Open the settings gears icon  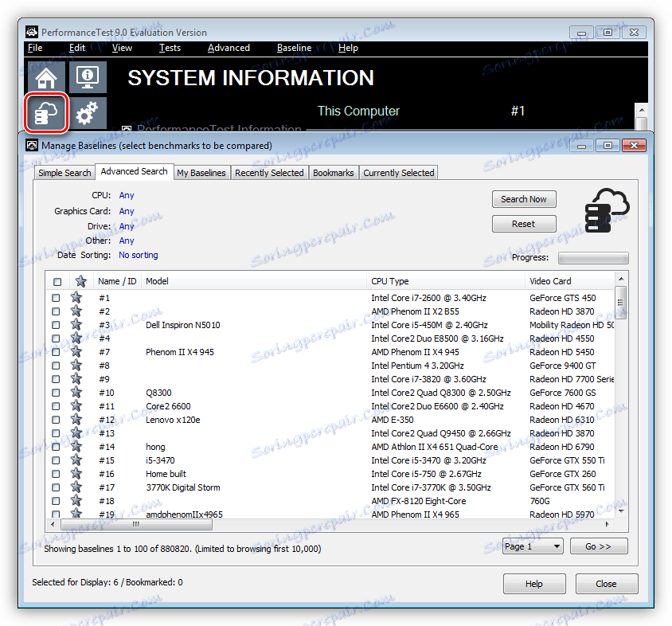pyautogui.click(x=88, y=113)
